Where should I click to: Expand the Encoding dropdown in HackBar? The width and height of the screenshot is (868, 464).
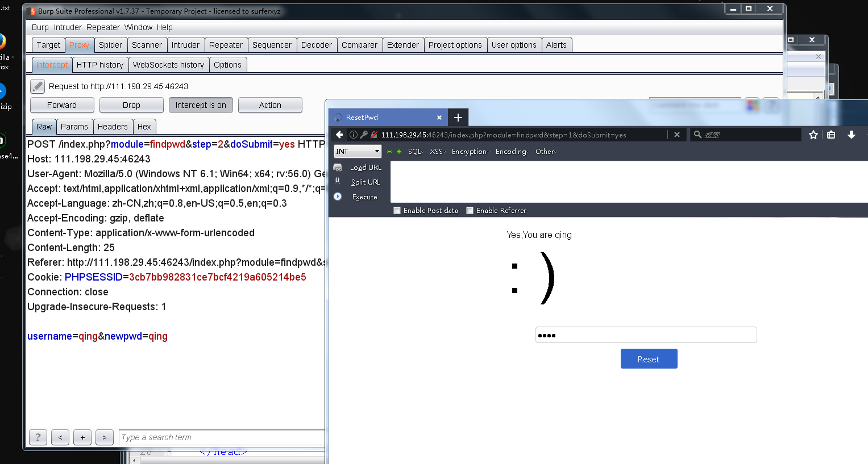click(x=512, y=152)
